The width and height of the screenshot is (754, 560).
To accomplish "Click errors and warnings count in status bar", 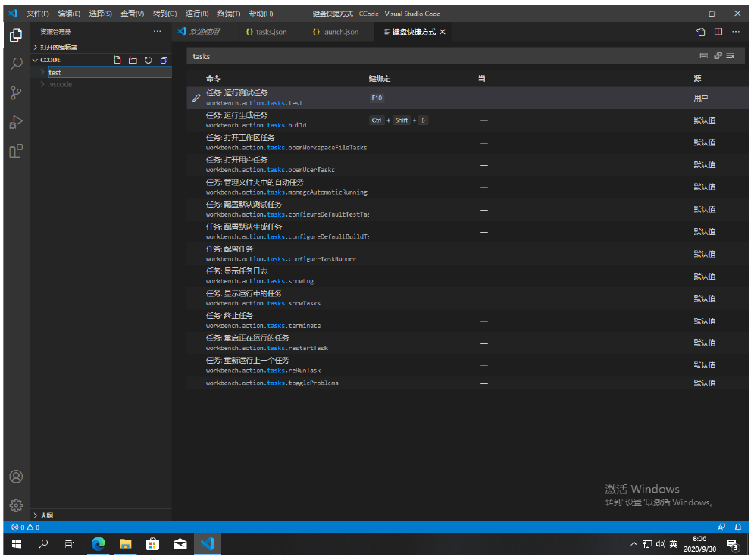I will (25, 527).
